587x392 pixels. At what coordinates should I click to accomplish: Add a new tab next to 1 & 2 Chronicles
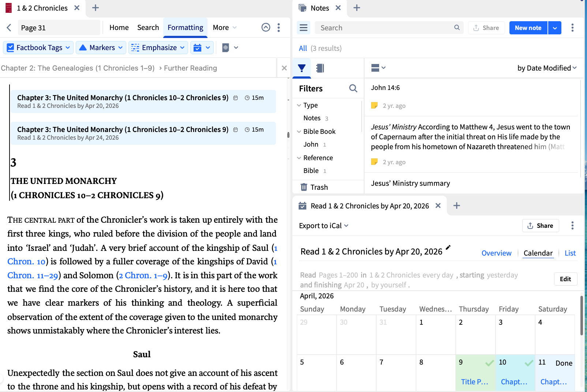pyautogui.click(x=96, y=8)
